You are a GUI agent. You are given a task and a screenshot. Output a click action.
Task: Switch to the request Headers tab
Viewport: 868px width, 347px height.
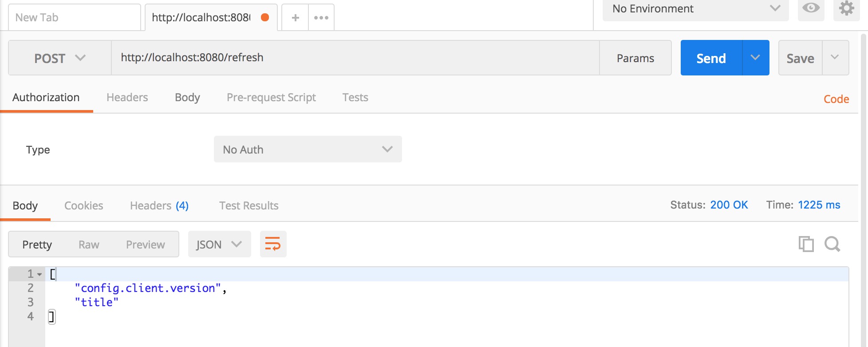(127, 98)
